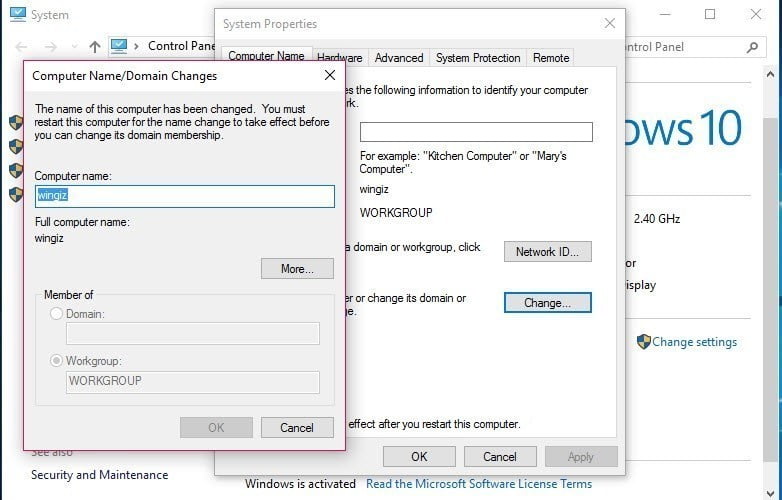This screenshot has width=782, height=500.
Task: Click the Forward navigation arrow
Action: 50,46
